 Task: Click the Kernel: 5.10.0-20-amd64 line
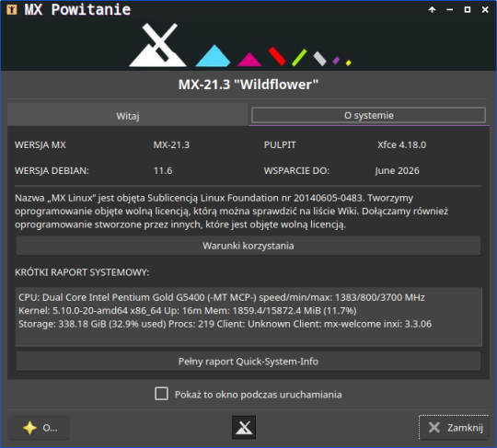point(188,311)
